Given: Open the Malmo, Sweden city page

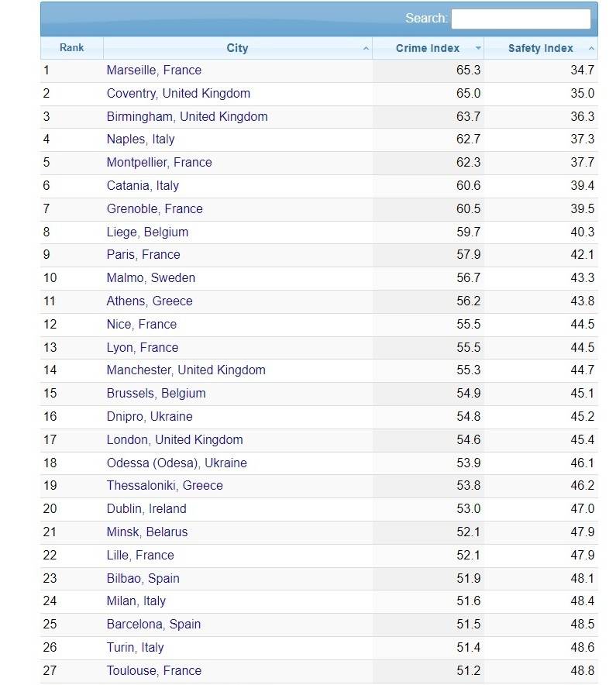Looking at the screenshot, I should 151,278.
